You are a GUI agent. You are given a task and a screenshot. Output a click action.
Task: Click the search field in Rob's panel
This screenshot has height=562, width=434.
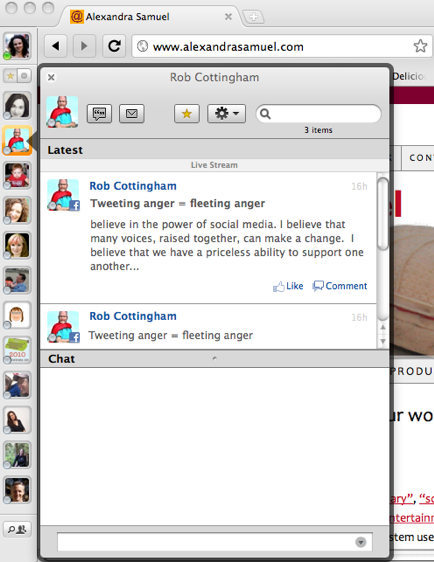318,114
